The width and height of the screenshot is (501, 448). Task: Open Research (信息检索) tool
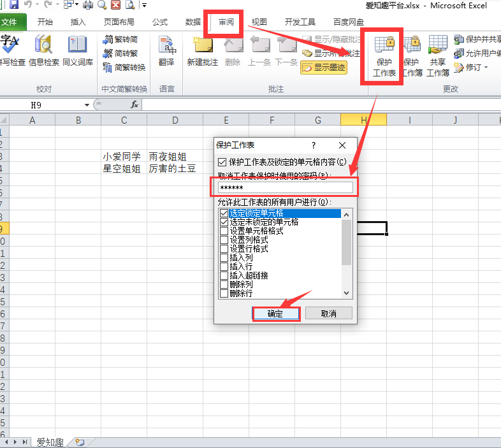coord(44,50)
